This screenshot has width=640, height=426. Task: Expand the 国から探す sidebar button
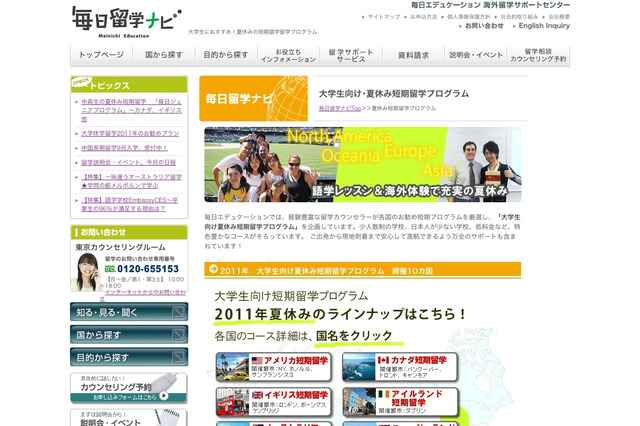click(x=129, y=335)
